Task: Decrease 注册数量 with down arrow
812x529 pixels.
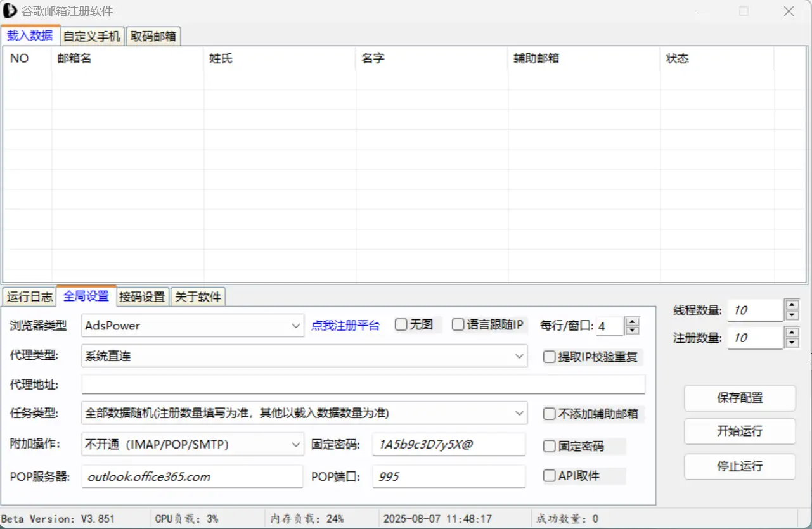Action: click(x=792, y=343)
